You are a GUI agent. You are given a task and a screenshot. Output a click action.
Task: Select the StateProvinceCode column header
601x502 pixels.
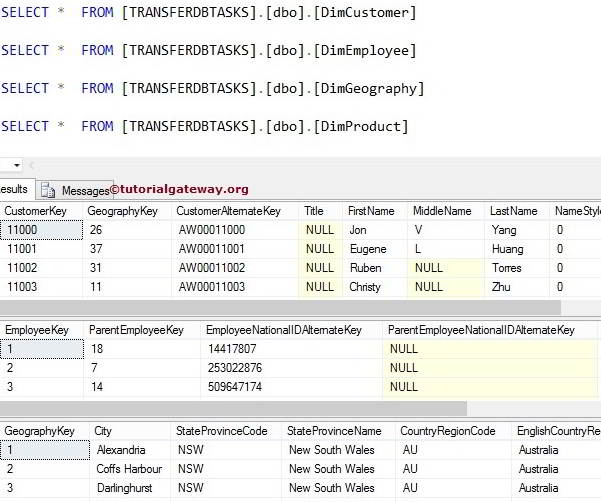(x=226, y=431)
